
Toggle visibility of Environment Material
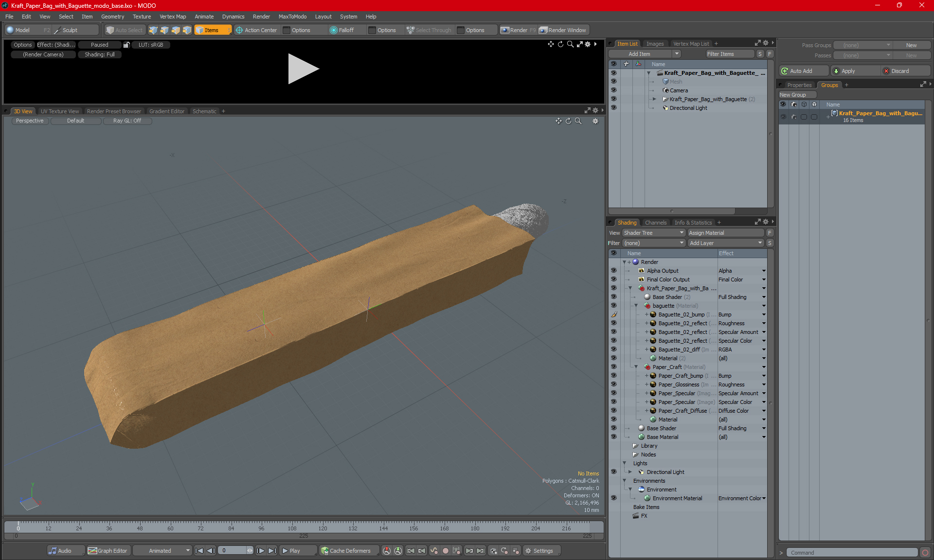click(613, 498)
